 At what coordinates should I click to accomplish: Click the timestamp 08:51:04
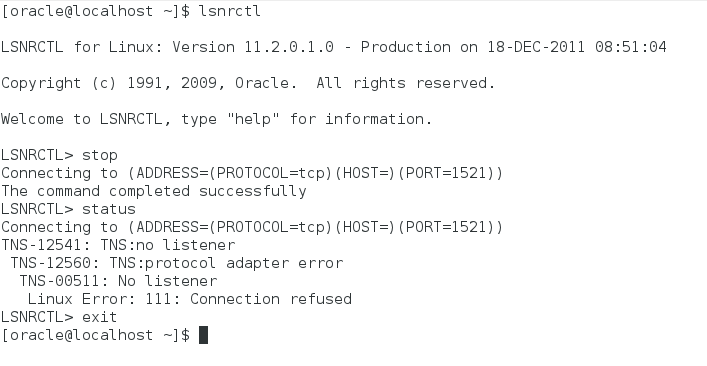tap(631, 47)
